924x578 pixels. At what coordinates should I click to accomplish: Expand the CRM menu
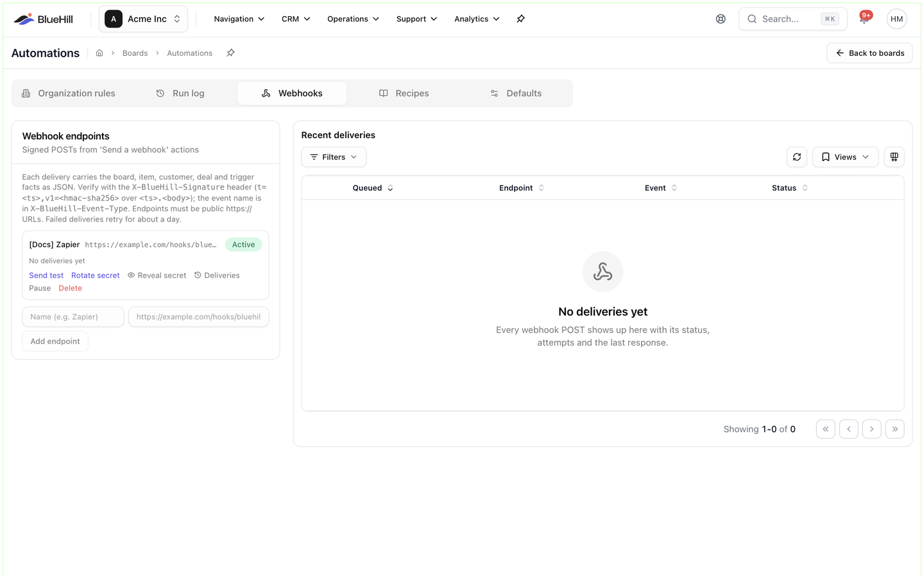(296, 19)
